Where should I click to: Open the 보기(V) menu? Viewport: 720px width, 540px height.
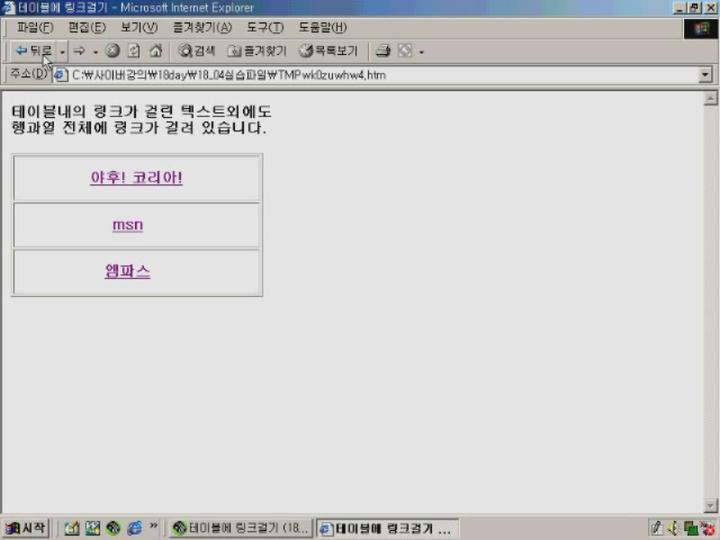coord(139,27)
